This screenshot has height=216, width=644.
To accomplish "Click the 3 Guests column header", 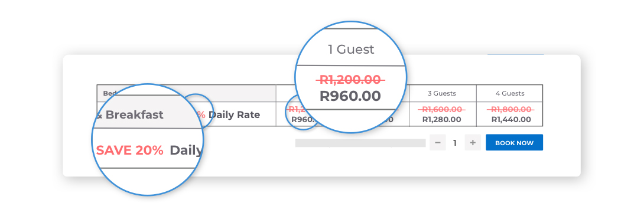I will (x=442, y=93).
